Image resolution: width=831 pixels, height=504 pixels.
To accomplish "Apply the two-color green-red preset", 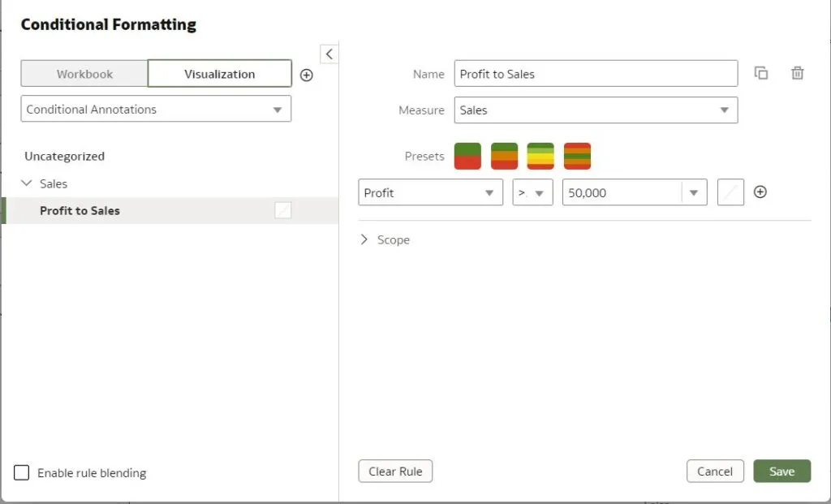I will [467, 156].
